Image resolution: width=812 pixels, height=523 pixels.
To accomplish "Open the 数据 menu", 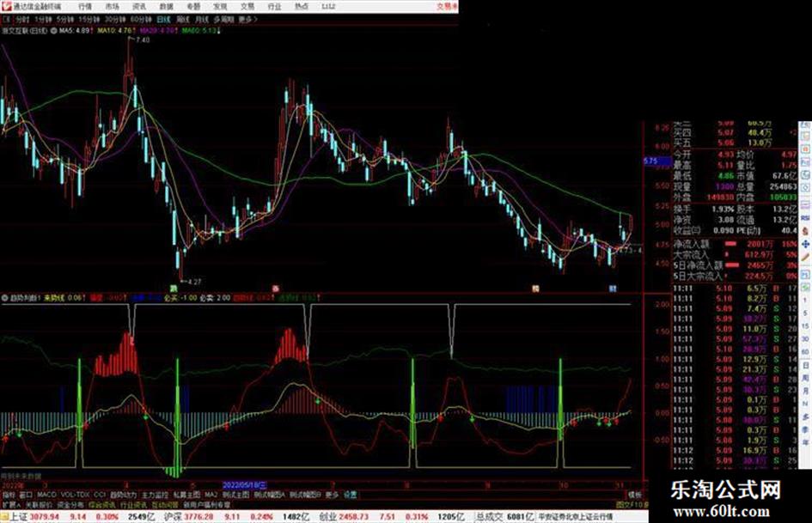I will pos(166,6).
